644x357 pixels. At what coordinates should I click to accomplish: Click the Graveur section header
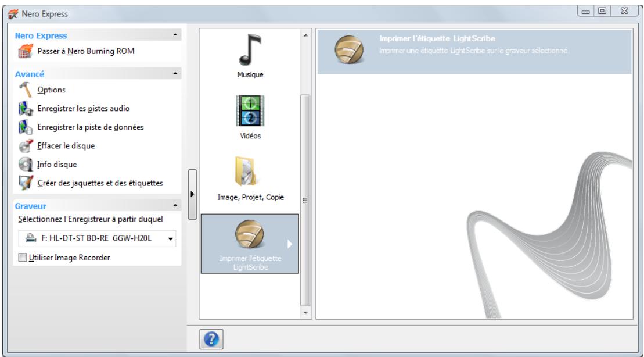[98, 206]
